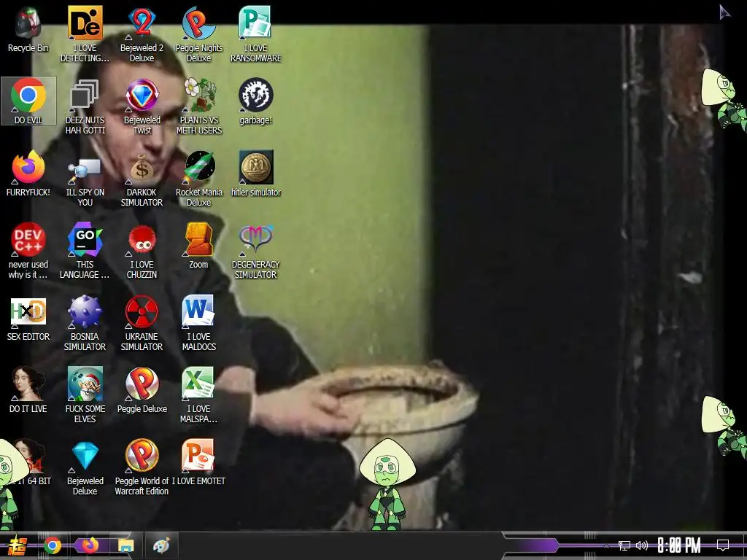Open the network status tray icon
Screen dimensions: 747x560
click(624, 545)
